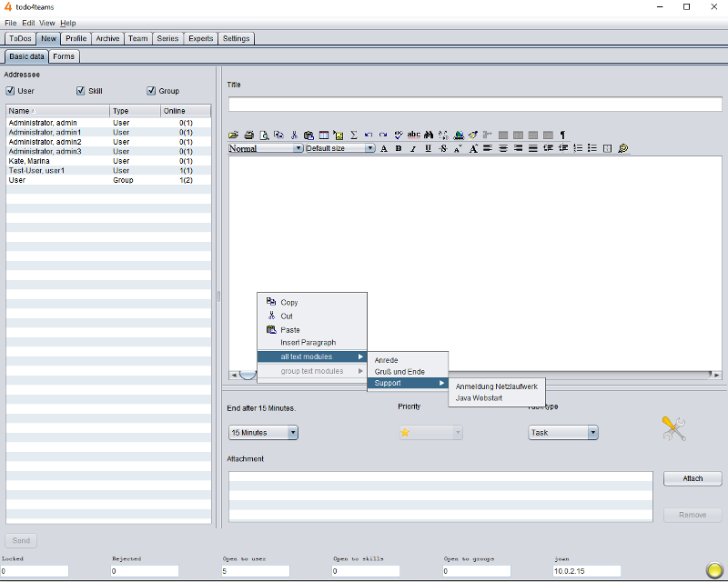The width and height of the screenshot is (728, 582).
Task: Click the wrench and screwdriver task icon
Action: pyautogui.click(x=673, y=428)
